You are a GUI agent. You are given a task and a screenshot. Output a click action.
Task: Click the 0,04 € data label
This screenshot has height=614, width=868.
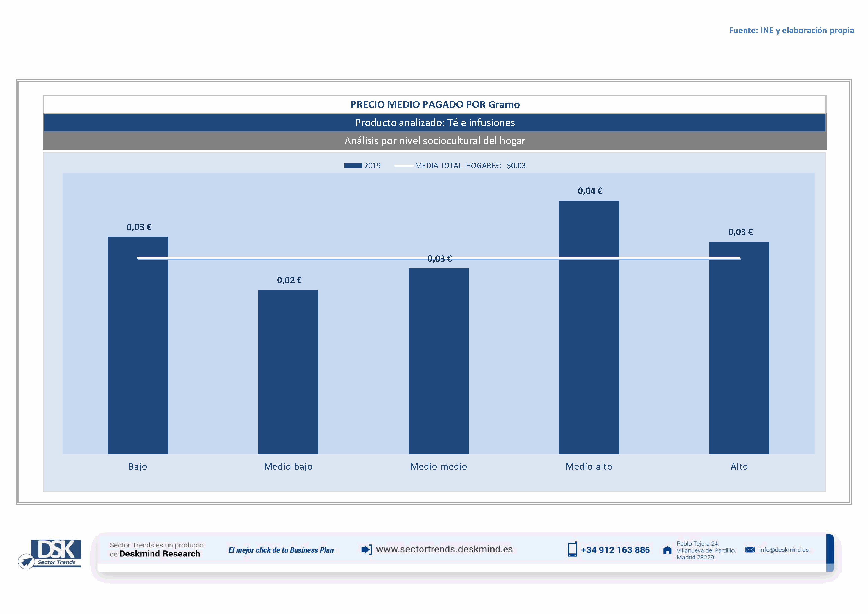(x=590, y=191)
